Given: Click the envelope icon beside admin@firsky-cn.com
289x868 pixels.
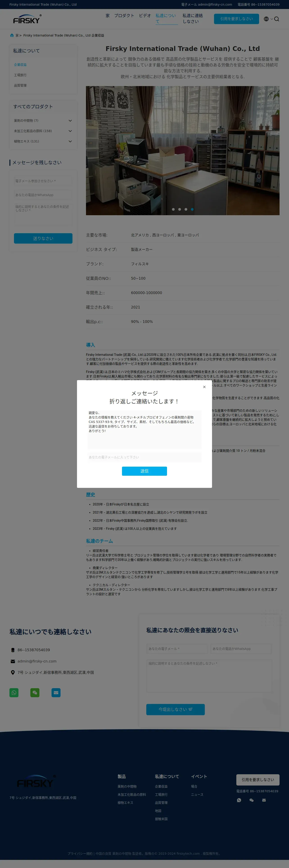Looking at the screenshot, I should [x=13, y=661].
